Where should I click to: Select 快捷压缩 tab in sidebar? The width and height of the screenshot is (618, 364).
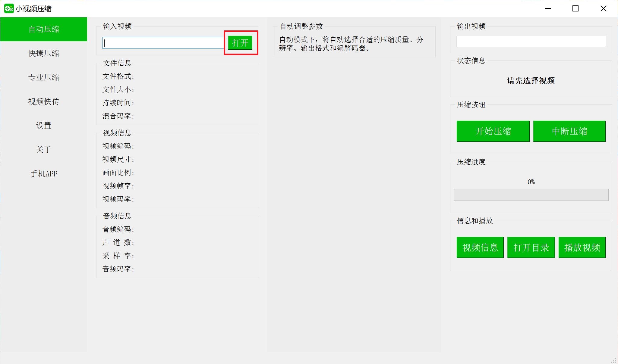43,53
